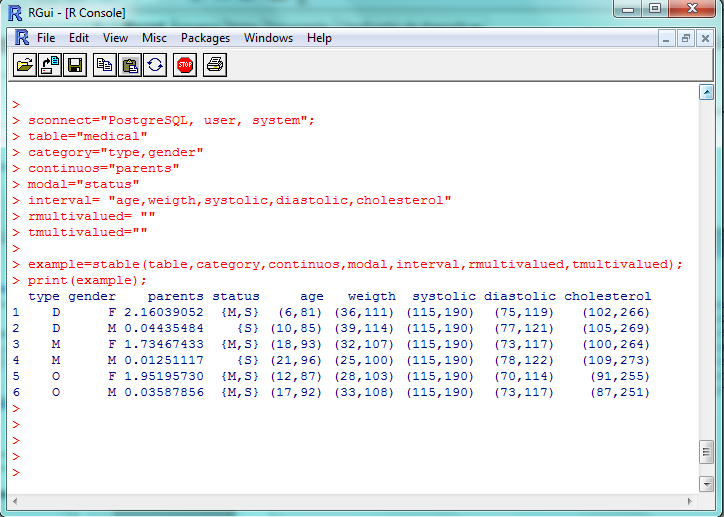This screenshot has width=724, height=517.
Task: Open the Misc menu
Action: point(154,38)
